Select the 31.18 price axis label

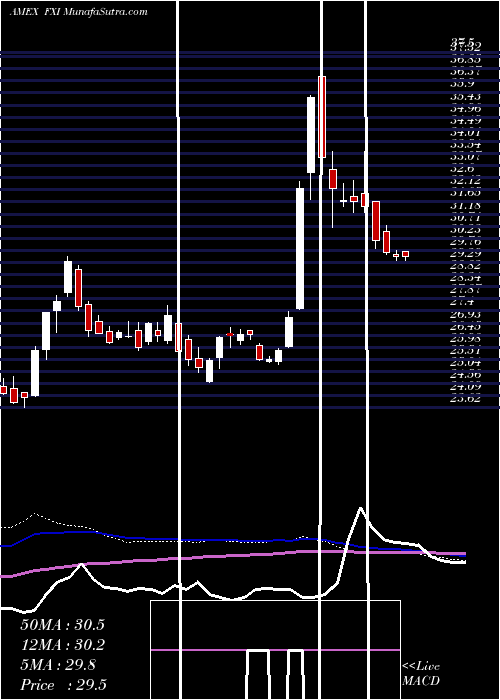click(x=465, y=206)
